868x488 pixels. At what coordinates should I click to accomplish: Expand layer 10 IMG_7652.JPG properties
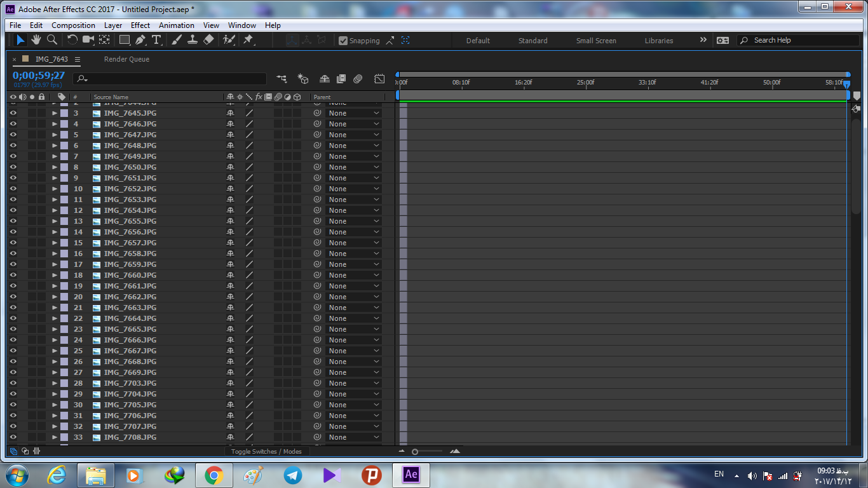[55, 189]
